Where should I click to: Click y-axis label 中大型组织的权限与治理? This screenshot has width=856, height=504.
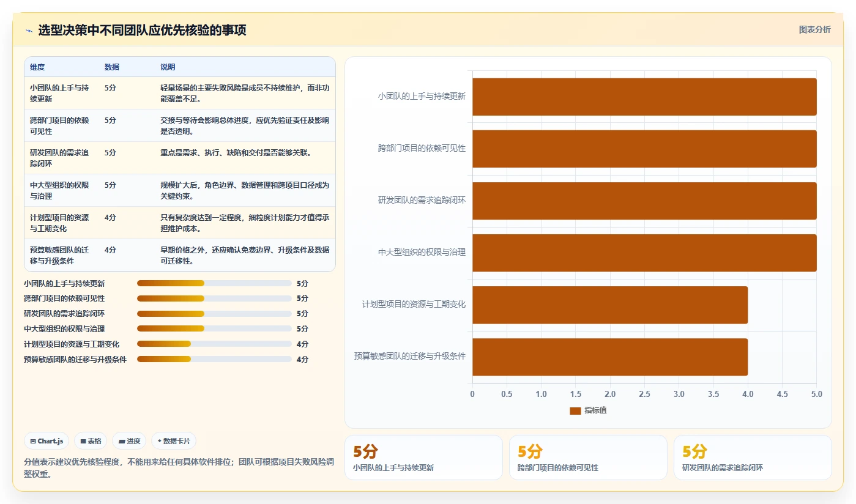point(422,252)
